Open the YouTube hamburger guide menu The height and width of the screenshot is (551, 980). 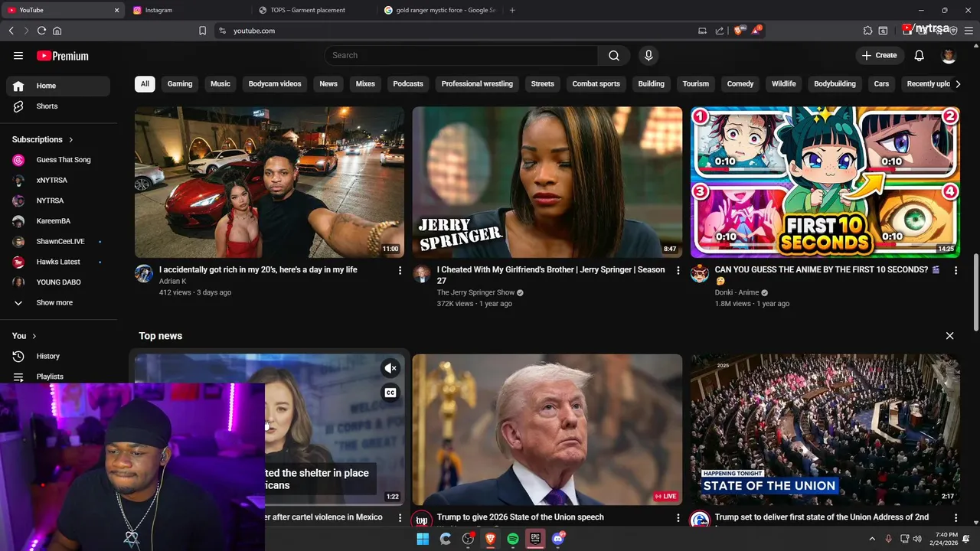pos(18,56)
